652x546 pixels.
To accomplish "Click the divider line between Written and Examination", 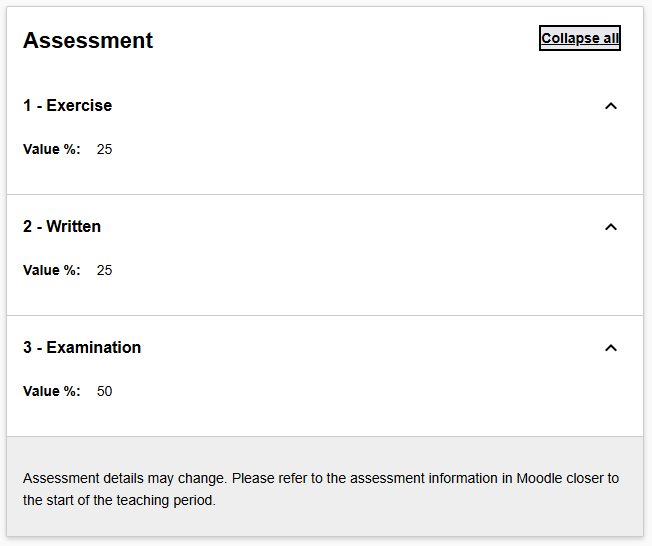I will click(325, 315).
